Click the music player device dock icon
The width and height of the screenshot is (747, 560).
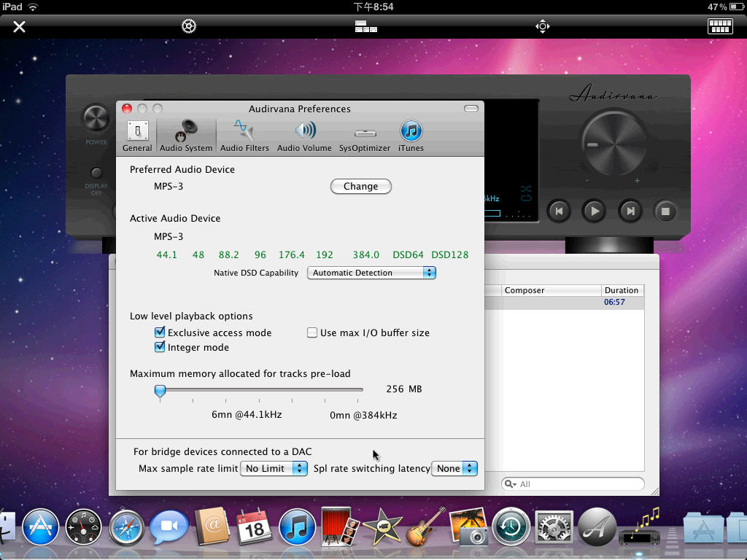639,527
